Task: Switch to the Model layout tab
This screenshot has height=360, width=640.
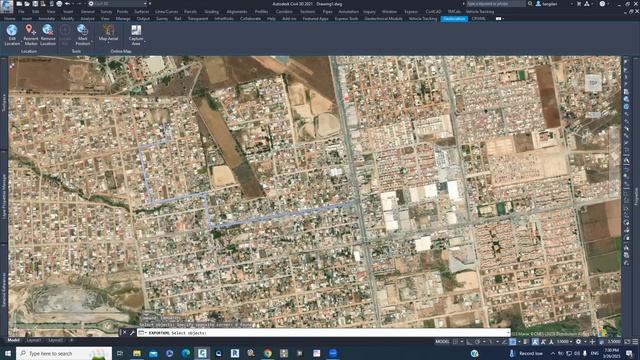Action: tap(13, 340)
